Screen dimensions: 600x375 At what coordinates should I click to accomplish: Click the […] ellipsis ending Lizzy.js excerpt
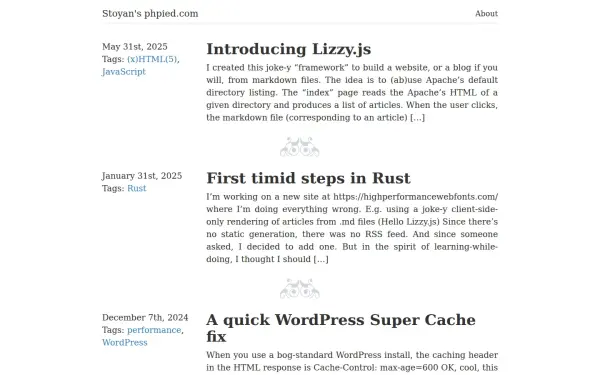417,117
